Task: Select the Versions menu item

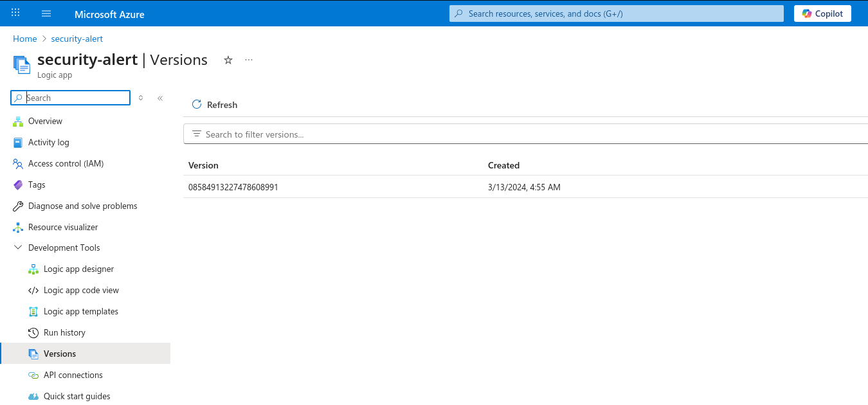Action: (85, 354)
